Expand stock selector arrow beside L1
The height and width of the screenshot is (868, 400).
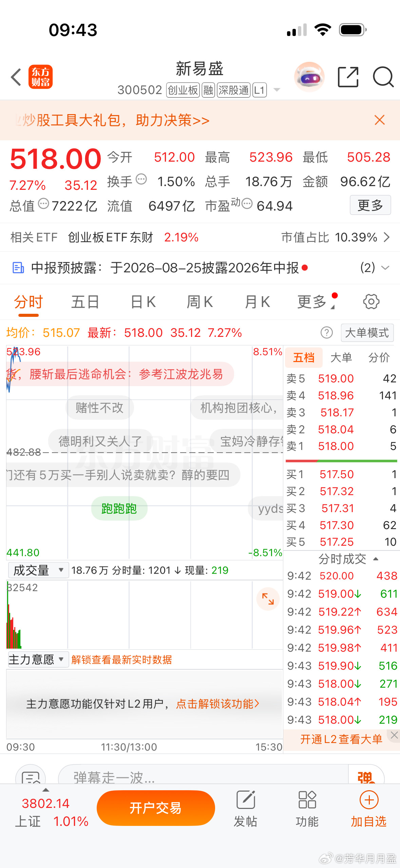(x=277, y=90)
